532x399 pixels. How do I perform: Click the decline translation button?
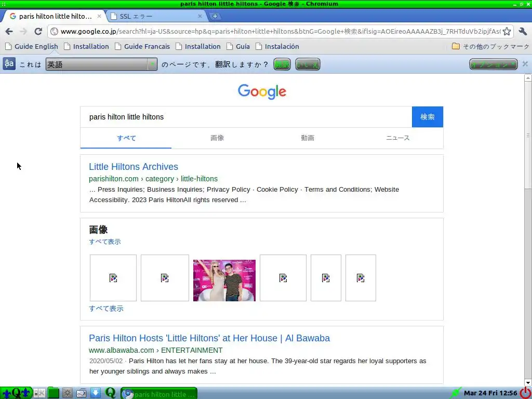coord(308,64)
